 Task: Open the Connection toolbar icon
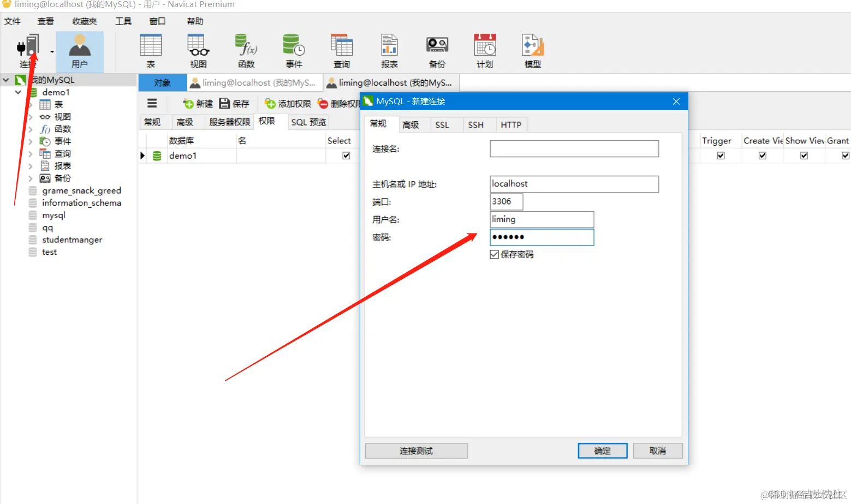tap(28, 51)
